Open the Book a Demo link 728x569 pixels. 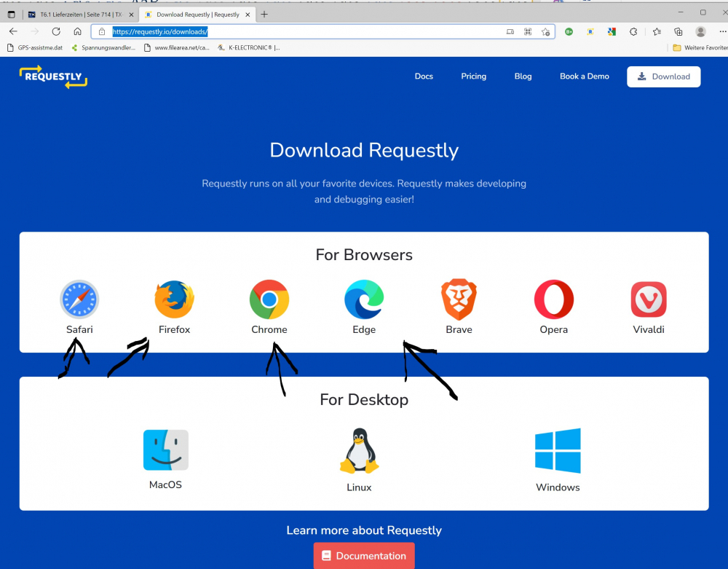tap(585, 76)
